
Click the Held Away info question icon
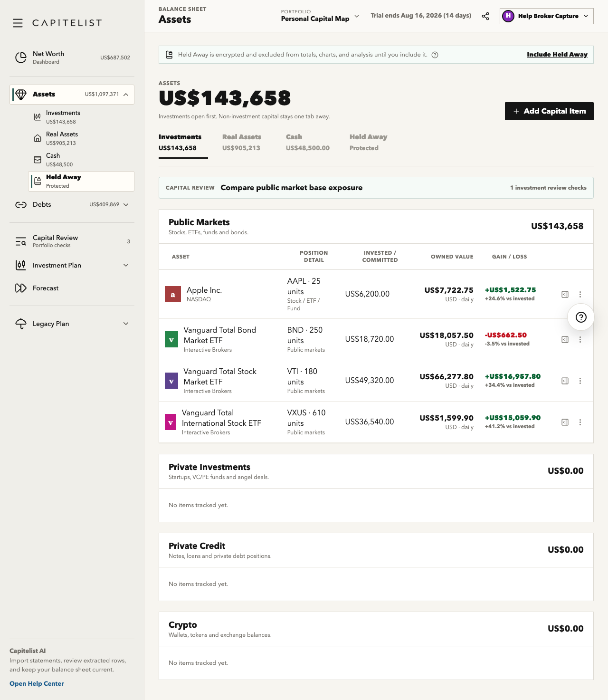(435, 55)
